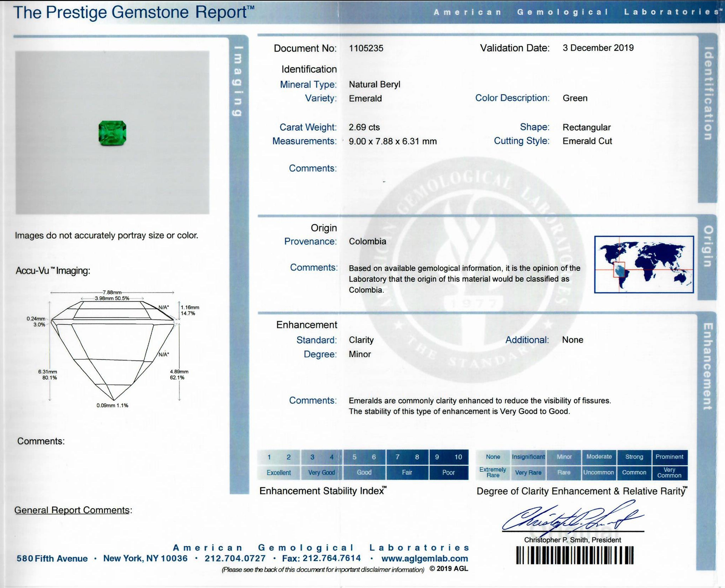Viewport: 725px width, 588px height.
Task: Click the Clarity standard enhancement value
Action: (x=361, y=340)
